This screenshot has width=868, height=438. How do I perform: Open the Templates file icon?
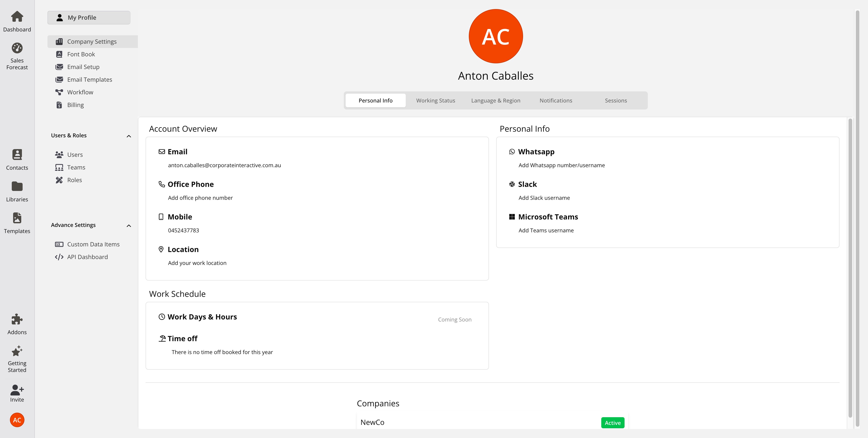[17, 218]
